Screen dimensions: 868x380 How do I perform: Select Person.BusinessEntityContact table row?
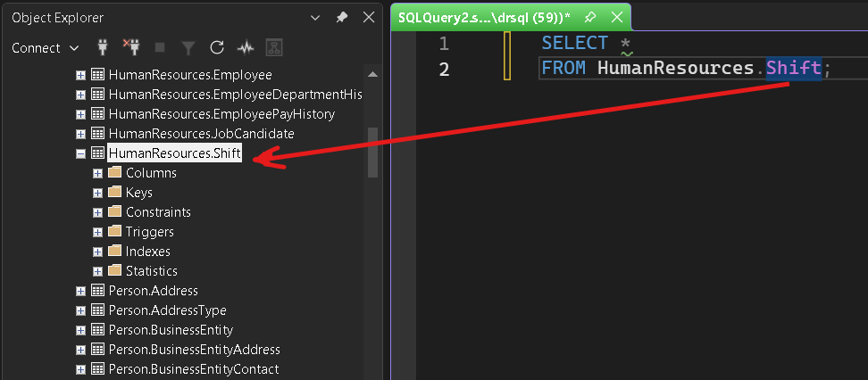(194, 369)
